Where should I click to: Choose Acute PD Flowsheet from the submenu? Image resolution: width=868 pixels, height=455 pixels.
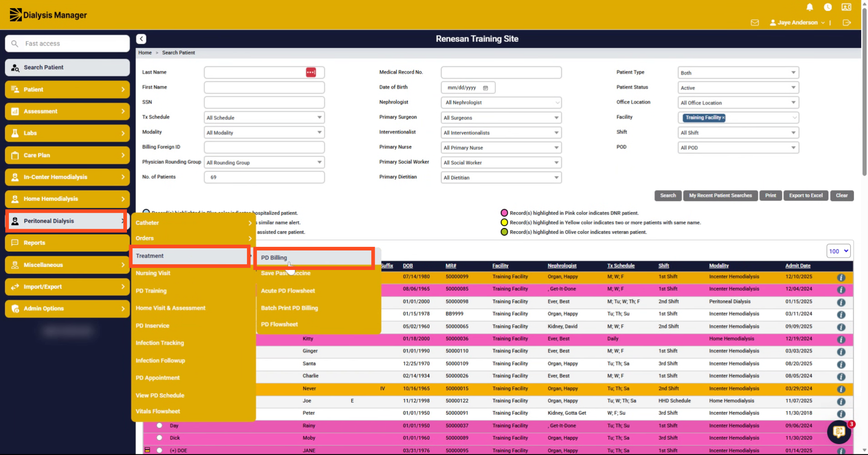point(288,291)
